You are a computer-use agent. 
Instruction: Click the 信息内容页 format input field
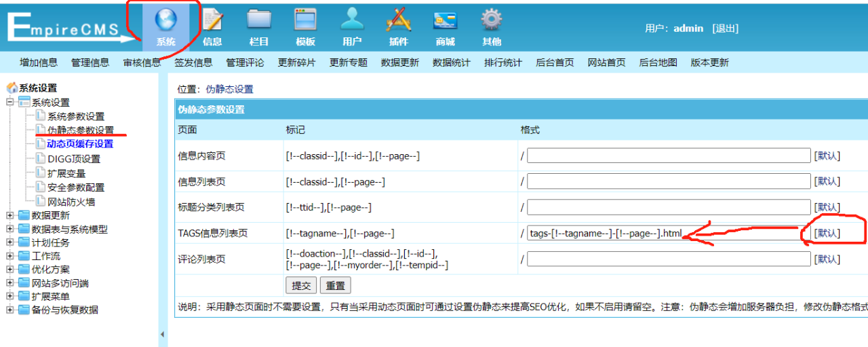[x=669, y=156]
